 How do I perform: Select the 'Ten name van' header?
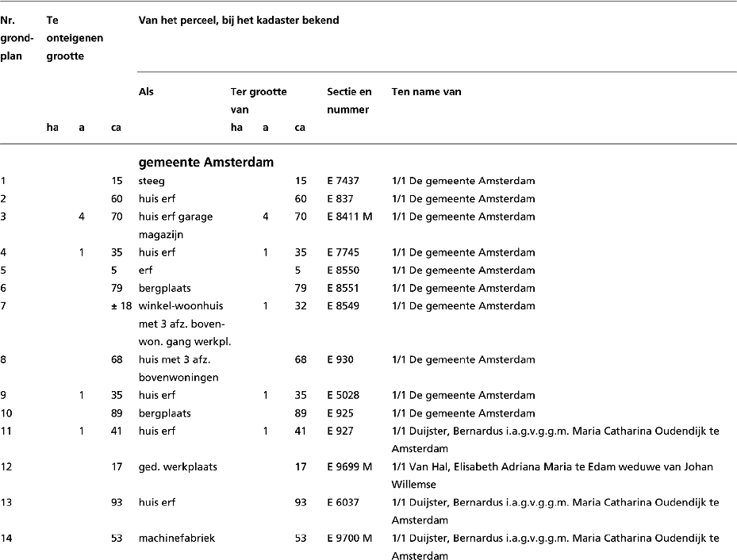pyautogui.click(x=426, y=91)
